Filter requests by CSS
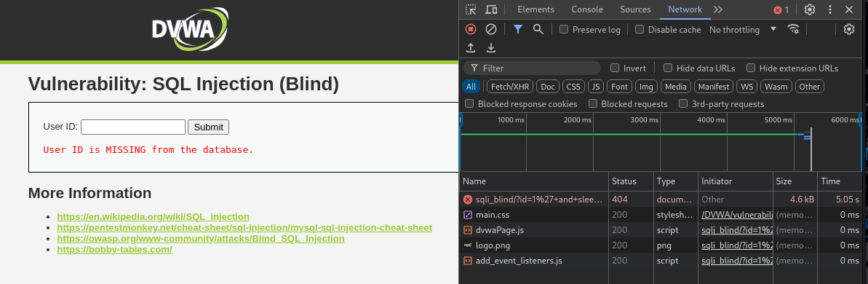This screenshot has height=284, width=868. (x=573, y=87)
